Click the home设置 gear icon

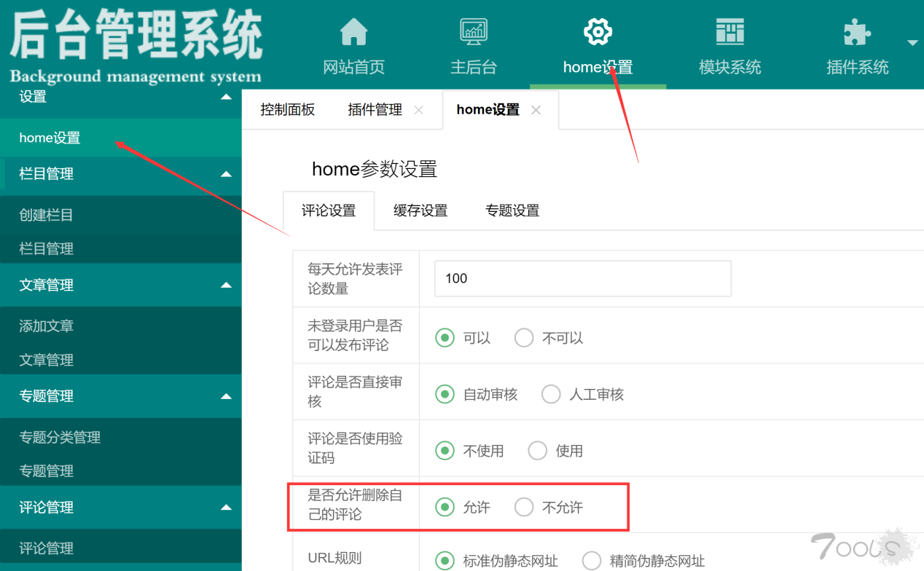pos(598,31)
